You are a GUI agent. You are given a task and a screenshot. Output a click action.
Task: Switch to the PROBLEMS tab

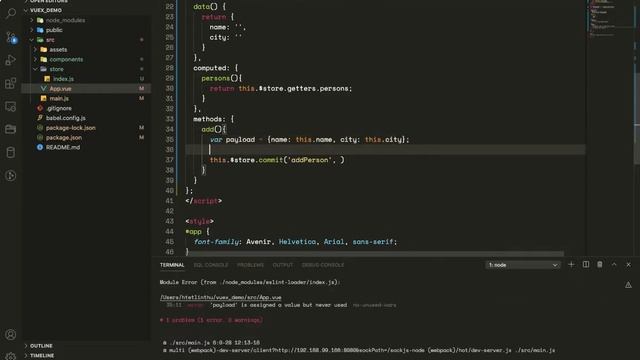click(x=250, y=265)
